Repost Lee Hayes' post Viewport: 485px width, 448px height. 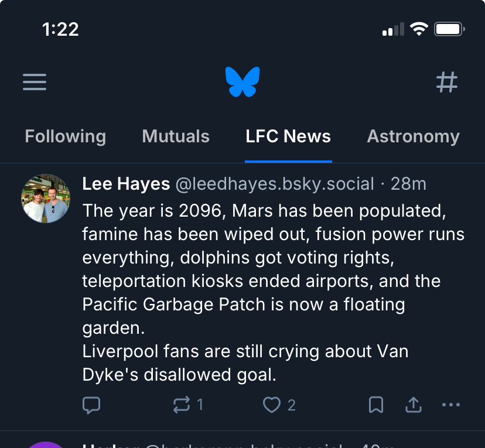click(x=182, y=405)
